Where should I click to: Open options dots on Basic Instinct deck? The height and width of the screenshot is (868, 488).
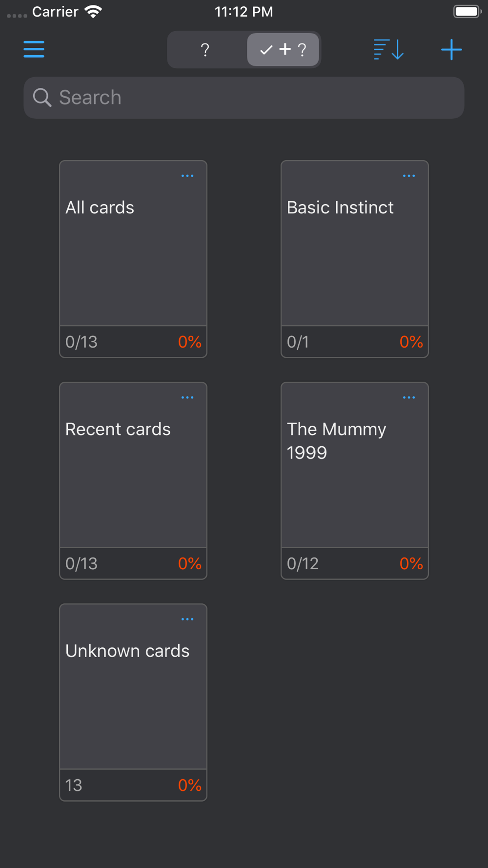tap(409, 176)
